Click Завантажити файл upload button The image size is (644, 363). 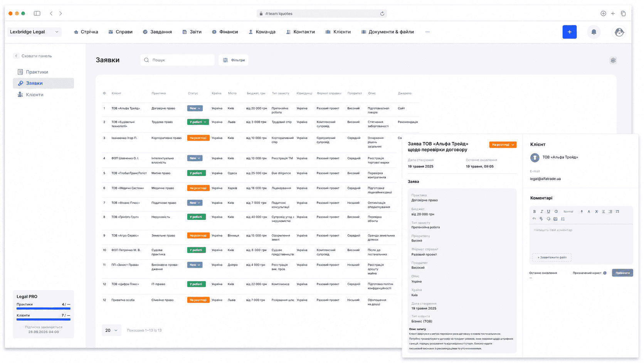(552, 257)
